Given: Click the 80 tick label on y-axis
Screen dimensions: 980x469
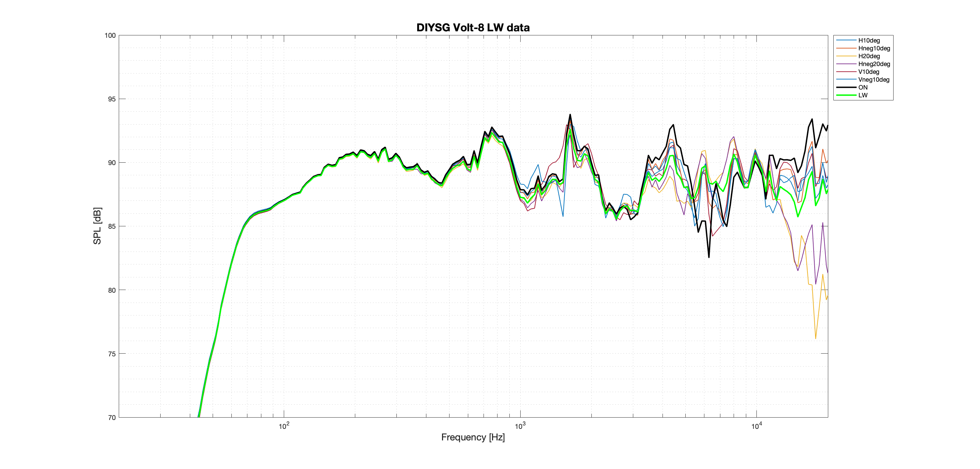Looking at the screenshot, I should tap(112, 290).
